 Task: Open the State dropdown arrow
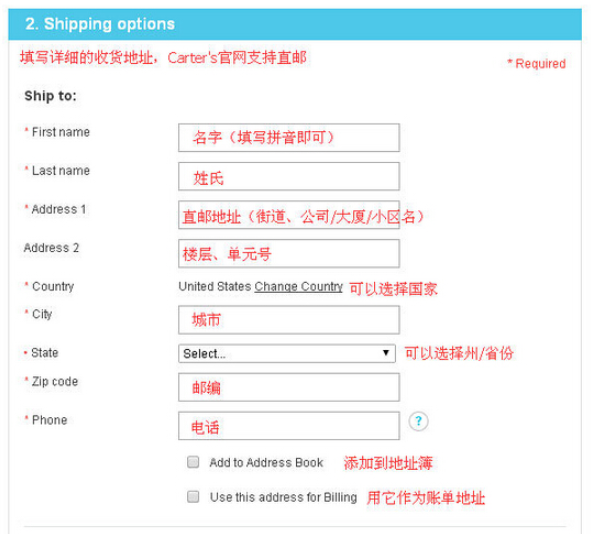pos(386,353)
